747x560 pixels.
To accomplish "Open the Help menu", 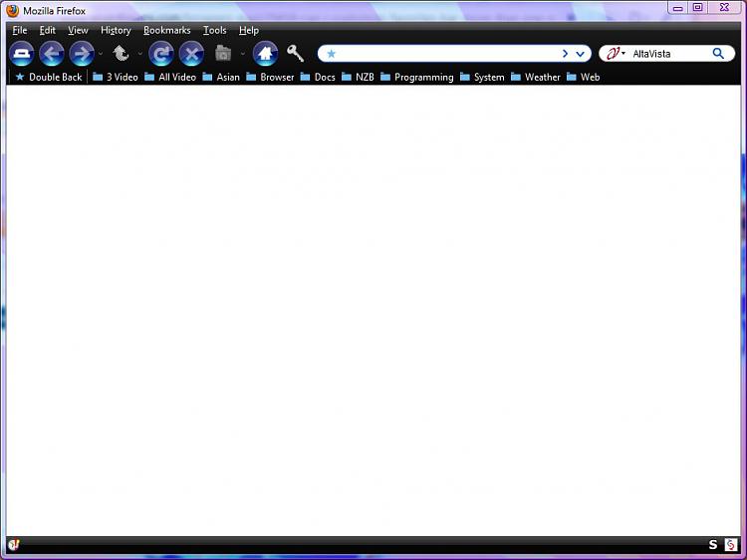I will coord(249,30).
